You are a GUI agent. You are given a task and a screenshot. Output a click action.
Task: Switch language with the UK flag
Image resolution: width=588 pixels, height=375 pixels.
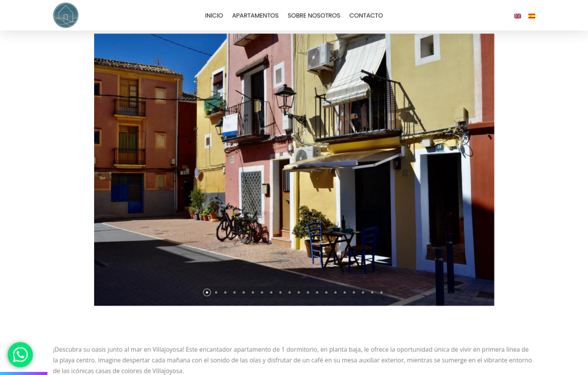pos(517,16)
